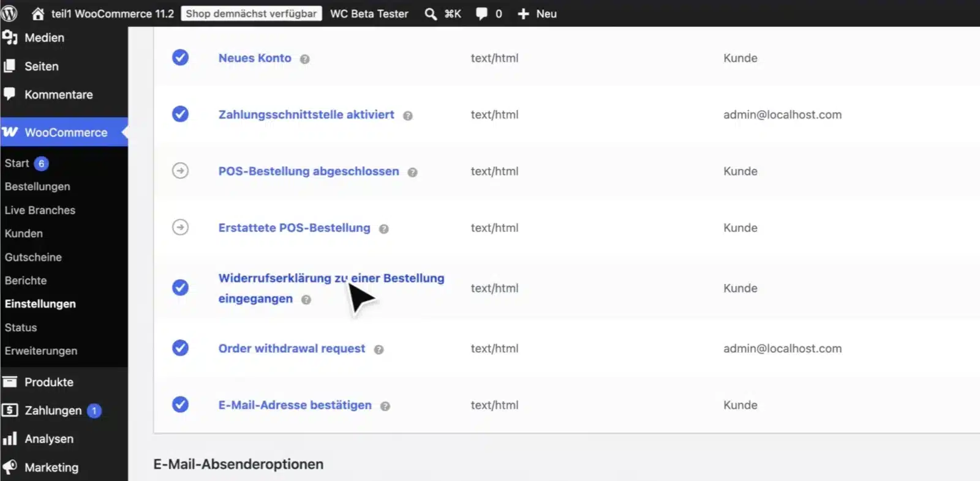Open Live Branches submenu item
Screen dimensions: 980x481
[x=40, y=210]
